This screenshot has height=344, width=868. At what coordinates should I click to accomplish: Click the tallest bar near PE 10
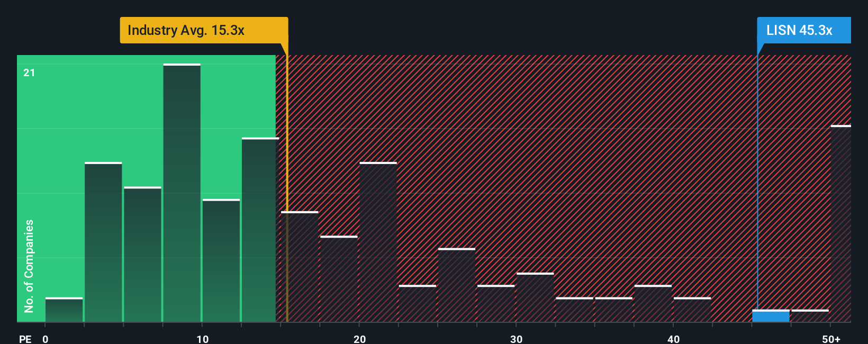tap(182, 193)
